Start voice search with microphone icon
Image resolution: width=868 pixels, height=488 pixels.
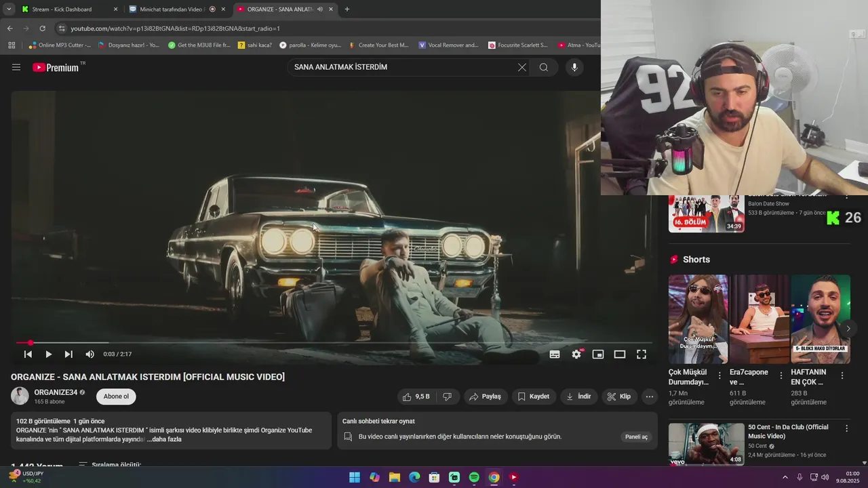pos(574,67)
